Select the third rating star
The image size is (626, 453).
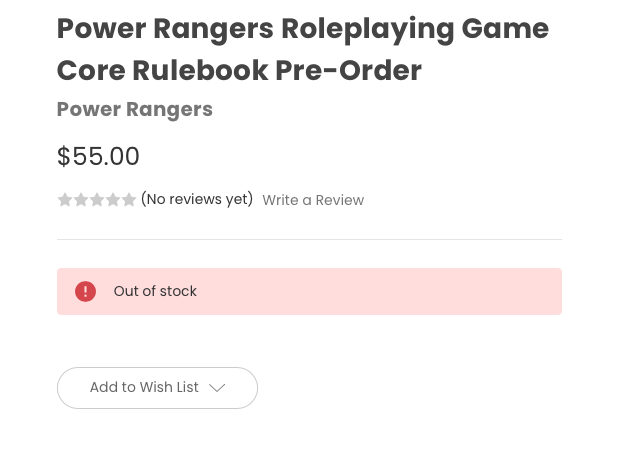(x=97, y=200)
